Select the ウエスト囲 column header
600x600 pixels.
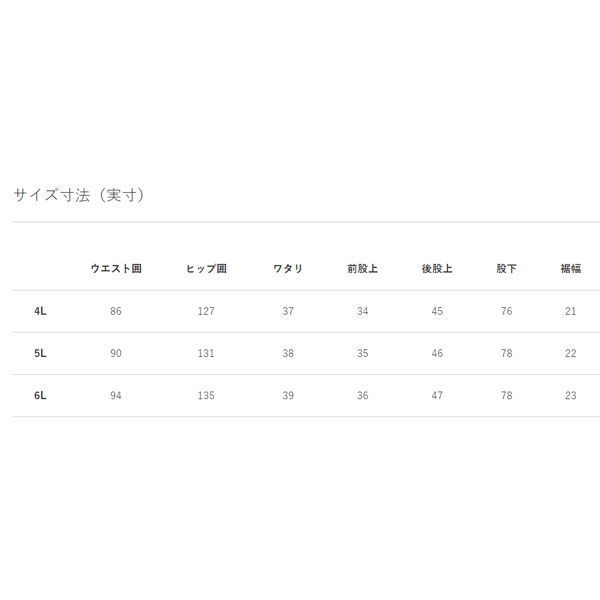116,269
